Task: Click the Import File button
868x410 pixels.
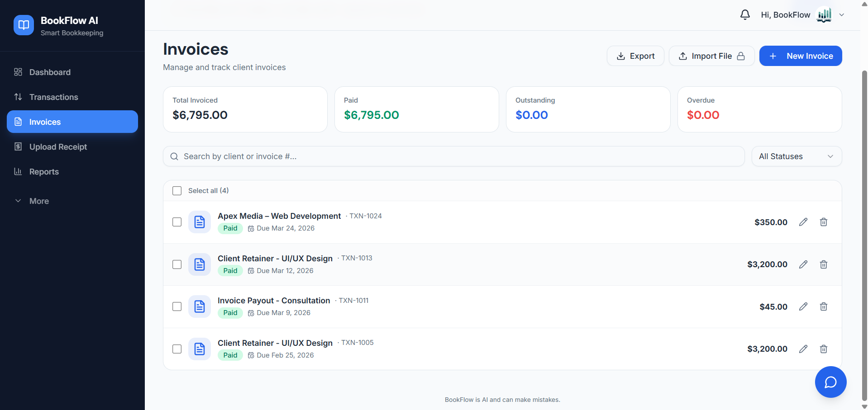Action: (x=711, y=56)
